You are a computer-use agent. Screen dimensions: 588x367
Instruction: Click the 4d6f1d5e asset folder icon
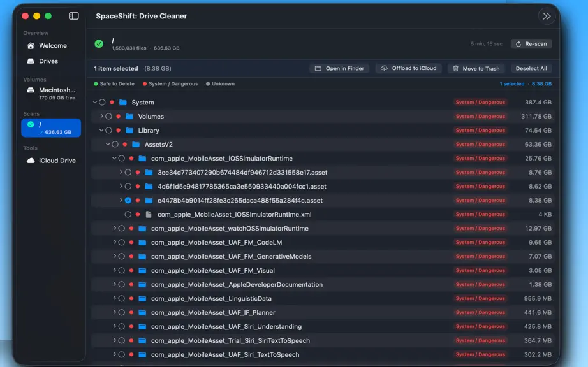pyautogui.click(x=149, y=187)
